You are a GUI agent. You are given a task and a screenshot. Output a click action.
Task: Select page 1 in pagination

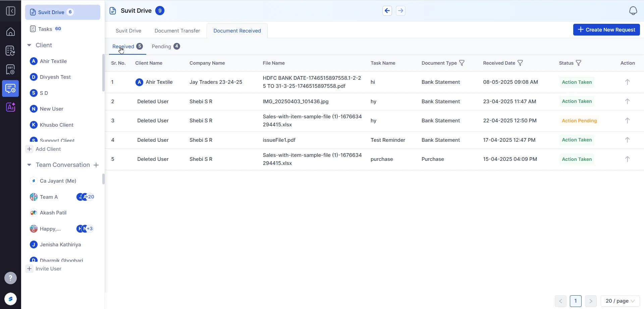click(576, 301)
